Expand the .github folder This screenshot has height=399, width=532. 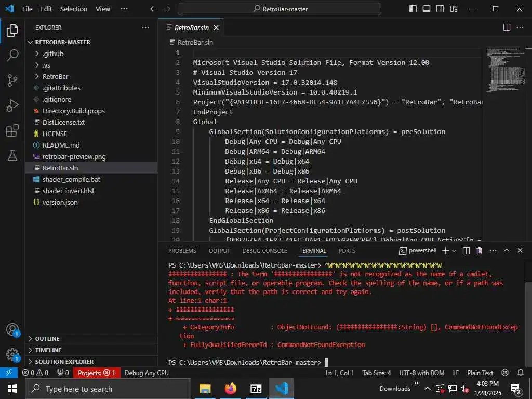click(x=91, y=54)
